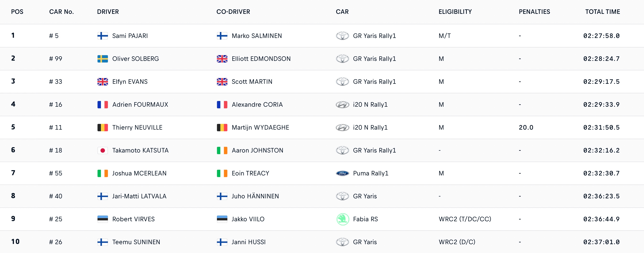Click the POS column header
644x253 pixels.
(x=17, y=12)
